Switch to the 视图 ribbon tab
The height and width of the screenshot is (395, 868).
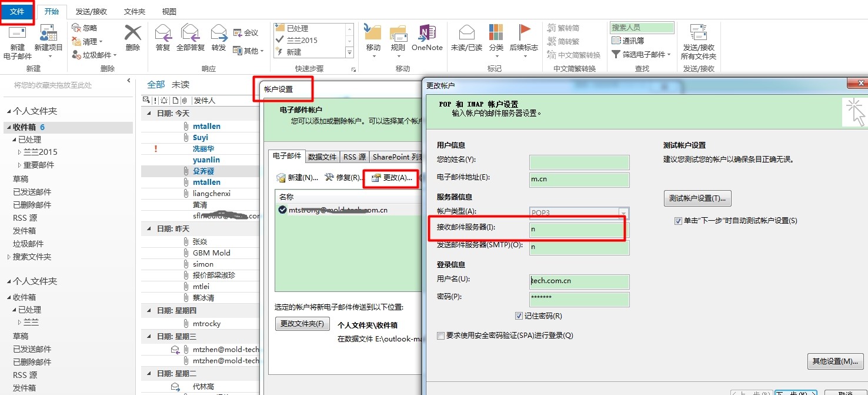168,11
